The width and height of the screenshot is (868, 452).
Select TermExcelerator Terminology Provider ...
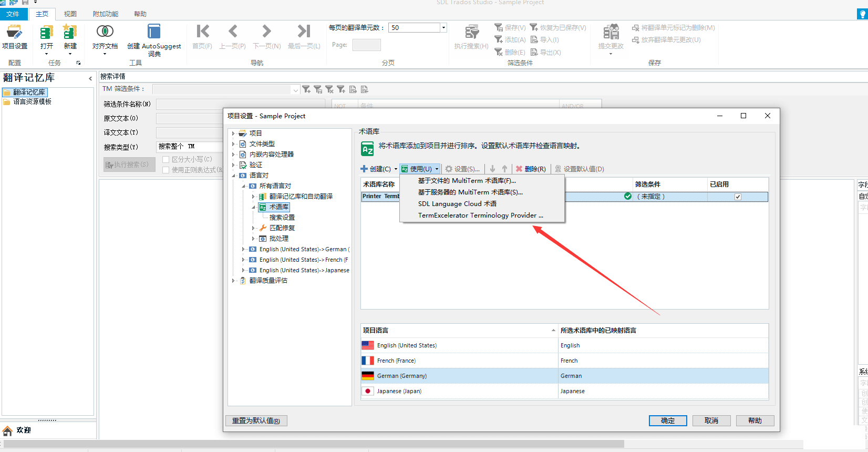(x=482, y=215)
